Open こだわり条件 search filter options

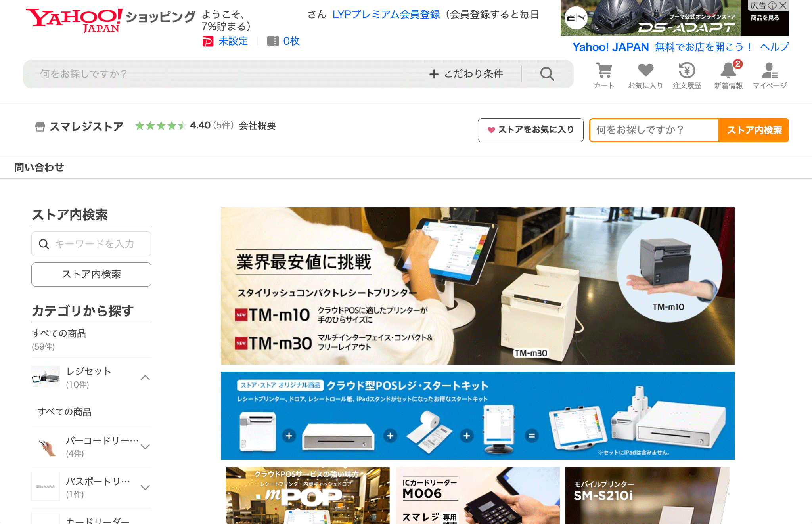coord(466,74)
